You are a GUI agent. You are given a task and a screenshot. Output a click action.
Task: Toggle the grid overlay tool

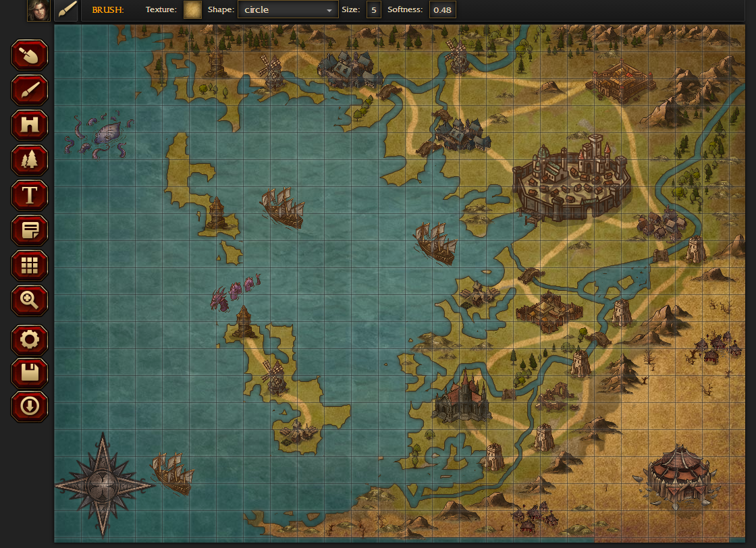point(29,265)
